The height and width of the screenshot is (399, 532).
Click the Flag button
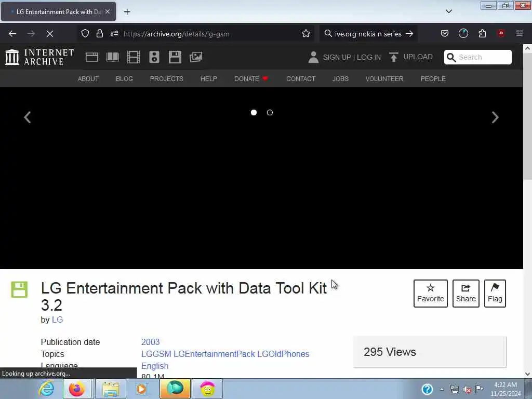point(495,294)
